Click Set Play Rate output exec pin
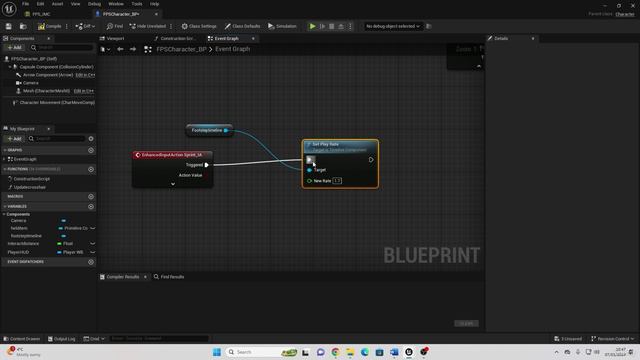 point(371,160)
